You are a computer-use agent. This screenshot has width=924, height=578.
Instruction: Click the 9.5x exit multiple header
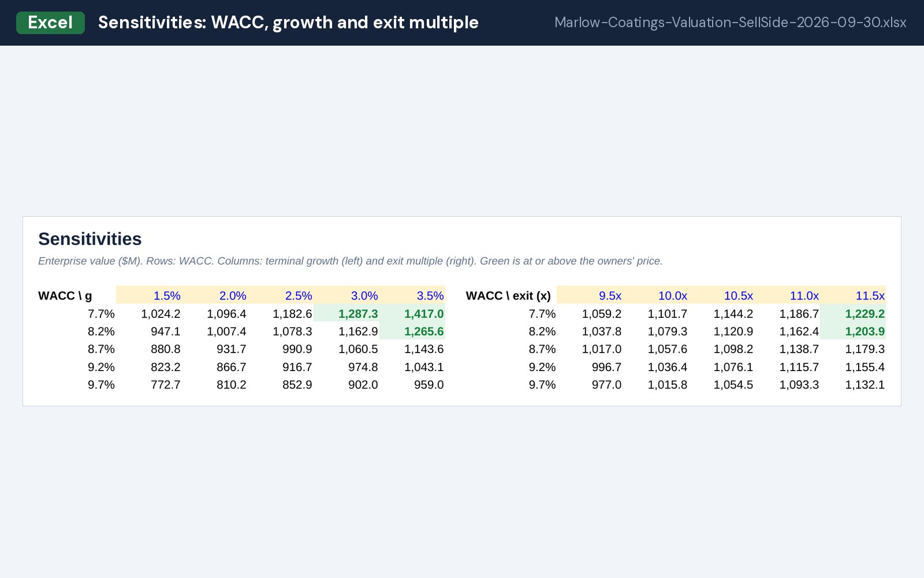coord(610,296)
